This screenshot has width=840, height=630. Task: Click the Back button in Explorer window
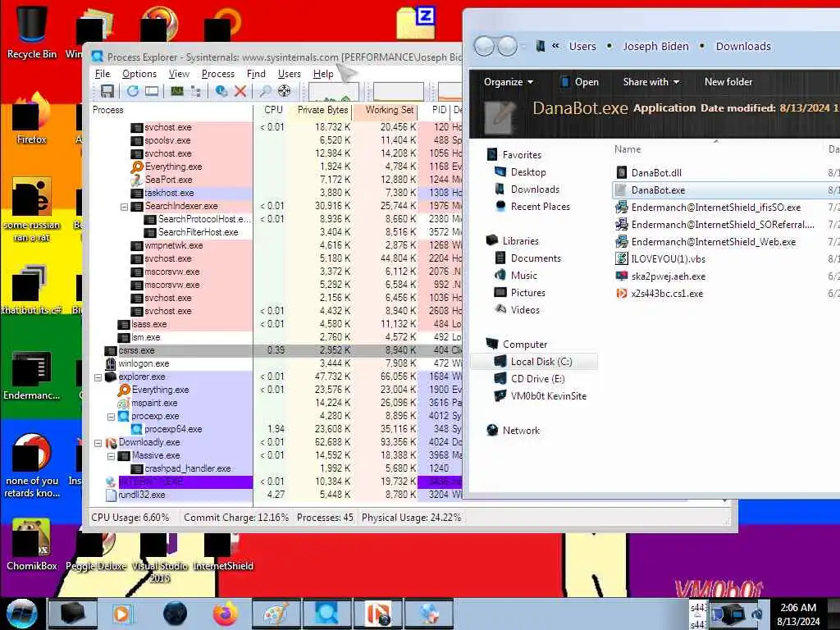tap(484, 47)
